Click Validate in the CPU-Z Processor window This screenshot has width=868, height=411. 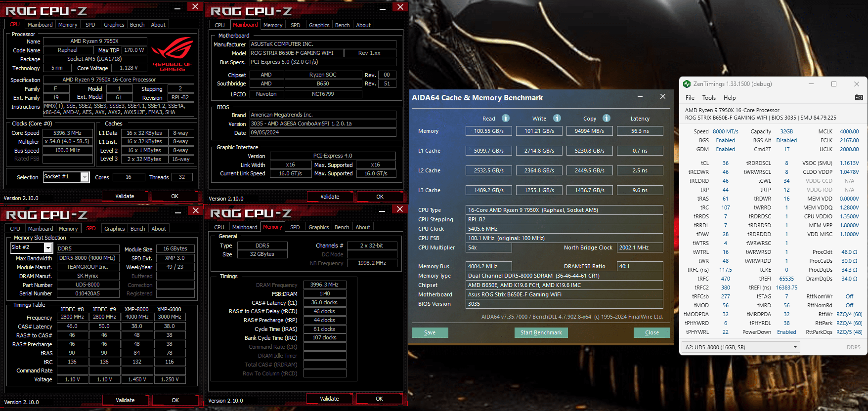(125, 196)
